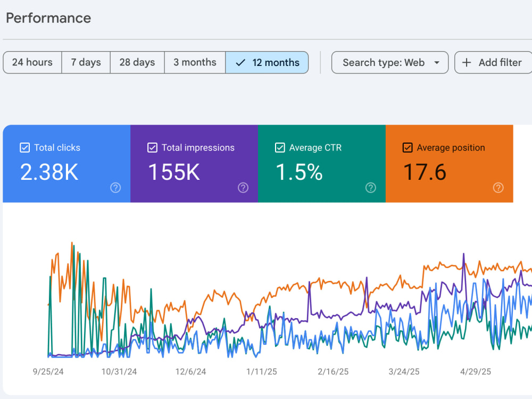The height and width of the screenshot is (399, 532).
Task: Click the 155K total impressions value
Action: pos(174,172)
